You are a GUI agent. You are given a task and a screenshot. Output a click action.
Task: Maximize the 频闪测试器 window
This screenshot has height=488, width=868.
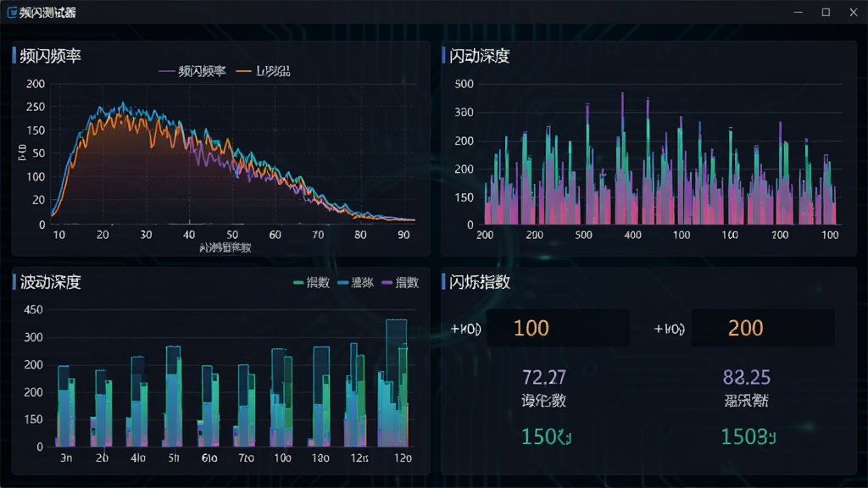[x=826, y=12]
